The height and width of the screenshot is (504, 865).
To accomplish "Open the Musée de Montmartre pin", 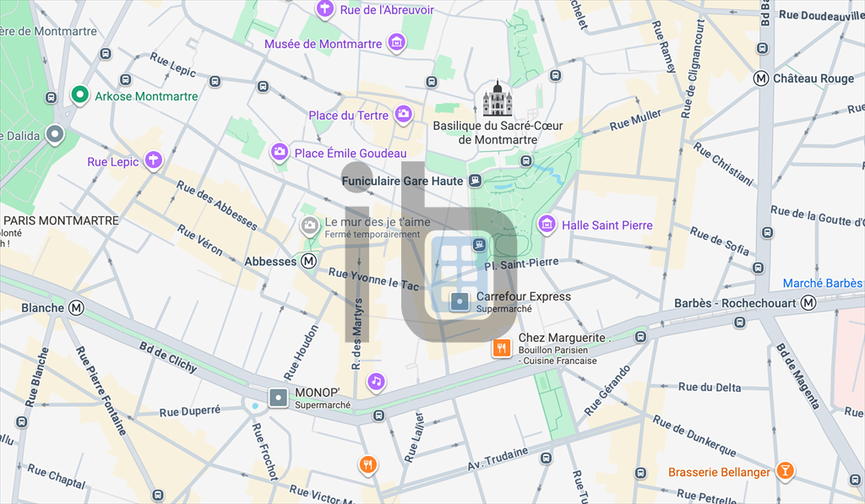I will pyautogui.click(x=395, y=41).
